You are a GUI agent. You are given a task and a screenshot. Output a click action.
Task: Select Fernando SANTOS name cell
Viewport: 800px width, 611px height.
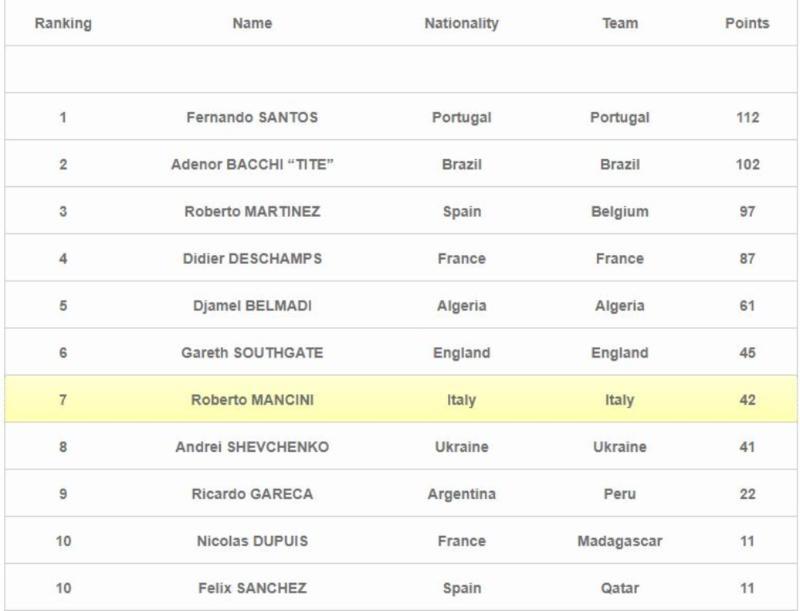click(x=252, y=117)
